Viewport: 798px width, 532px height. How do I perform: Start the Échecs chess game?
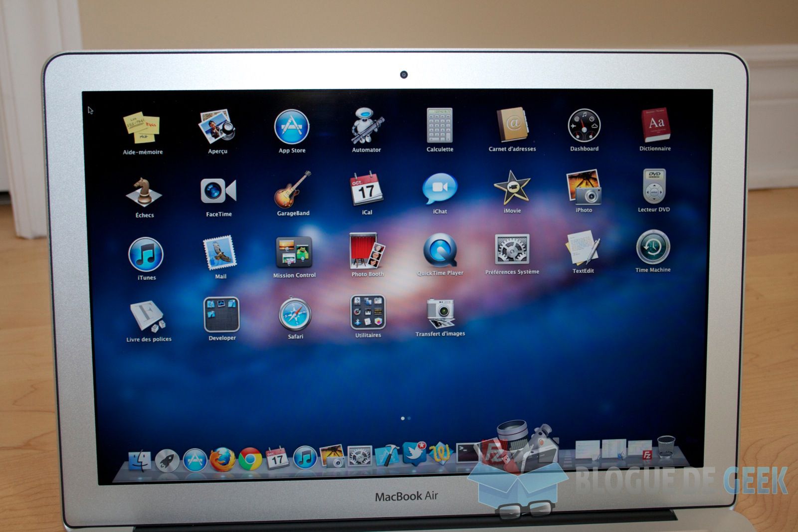144,192
